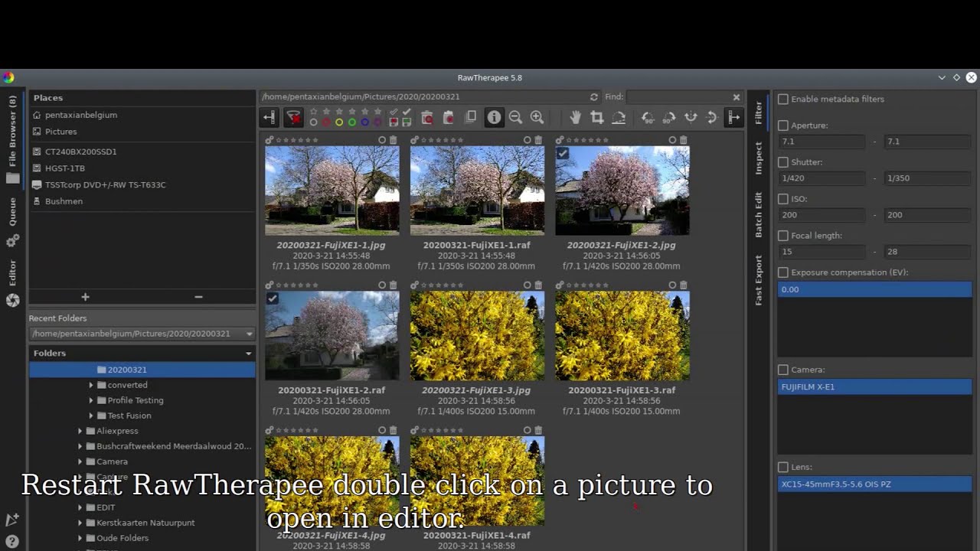This screenshot has width=980, height=551.
Task: Expand the Test Fusion folder
Action: point(91,416)
